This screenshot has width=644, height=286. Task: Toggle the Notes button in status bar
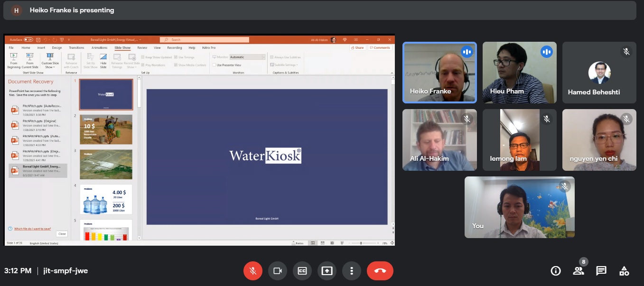pyautogui.click(x=298, y=243)
